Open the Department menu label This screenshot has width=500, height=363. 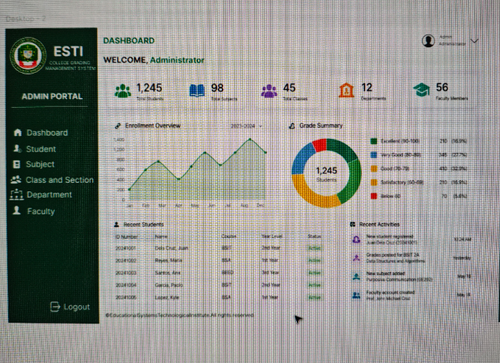(49, 195)
